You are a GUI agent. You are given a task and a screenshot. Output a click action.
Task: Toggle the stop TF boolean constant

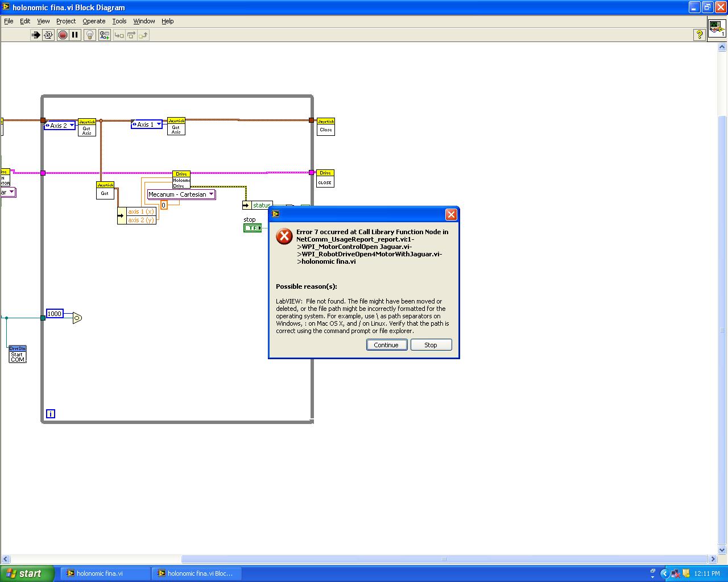pos(252,227)
